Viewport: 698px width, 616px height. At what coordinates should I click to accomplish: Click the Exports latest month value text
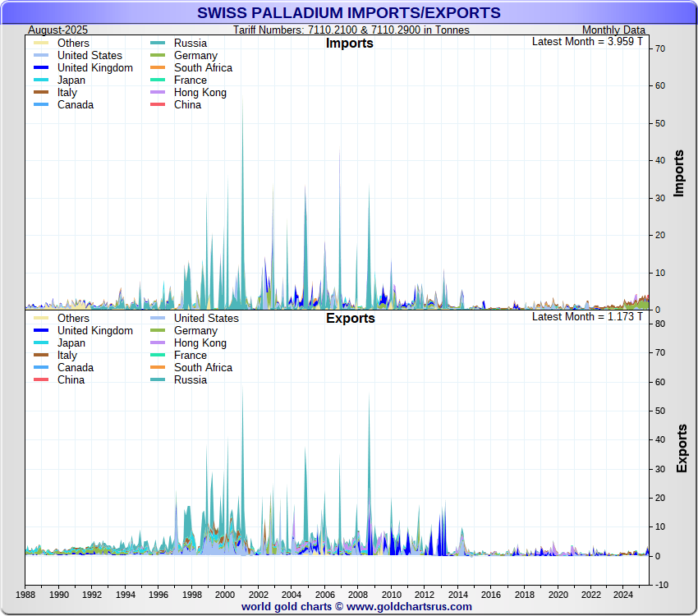tap(587, 316)
